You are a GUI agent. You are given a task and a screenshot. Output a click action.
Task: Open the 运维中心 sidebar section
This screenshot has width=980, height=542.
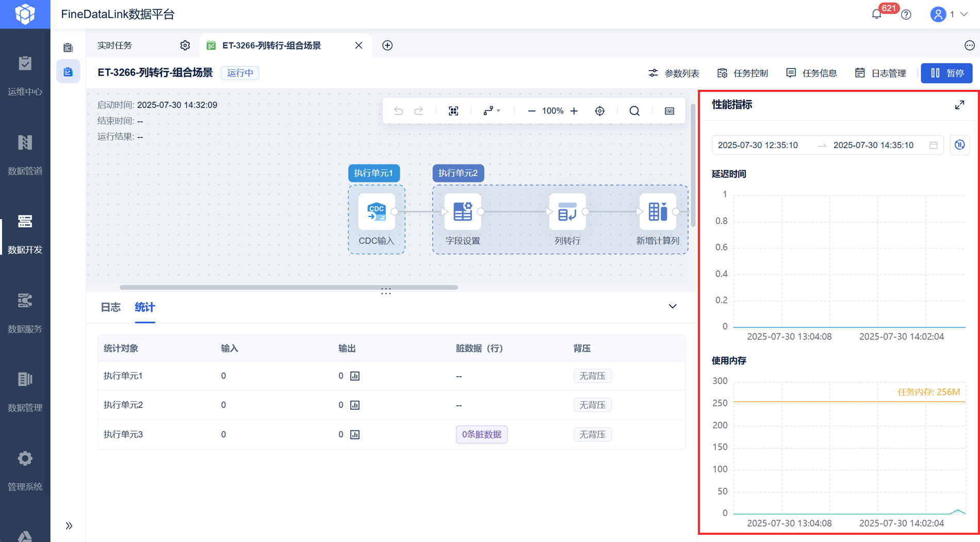pyautogui.click(x=25, y=76)
